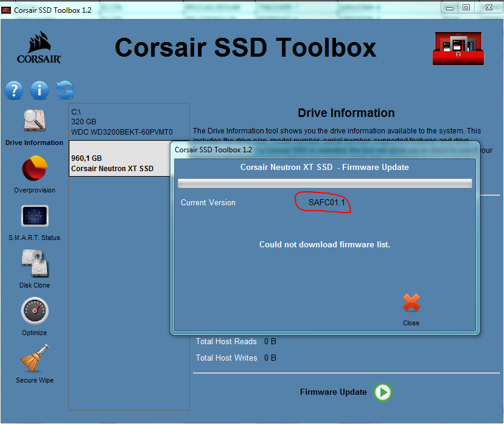Click the Overprovision sidebar label
This screenshot has width=504, height=424.
(35, 190)
